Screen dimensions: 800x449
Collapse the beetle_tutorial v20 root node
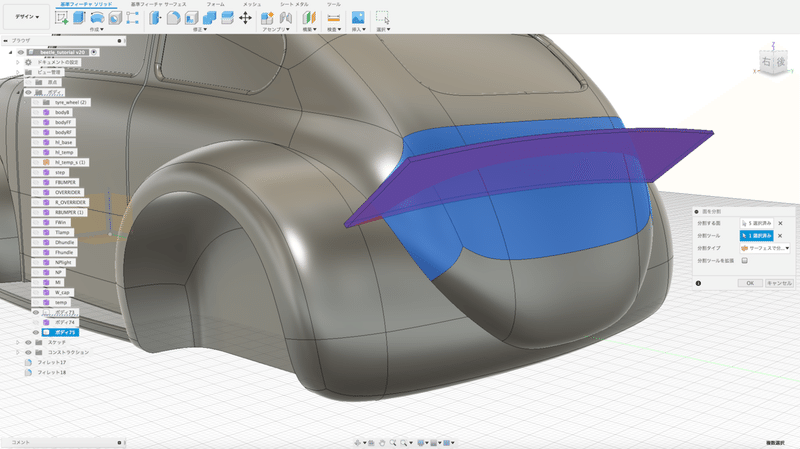(10, 52)
